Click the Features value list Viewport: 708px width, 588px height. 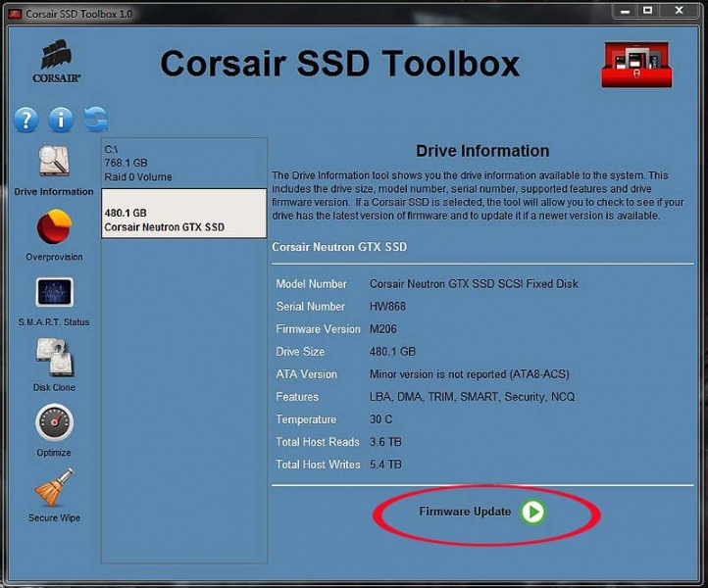(472, 397)
